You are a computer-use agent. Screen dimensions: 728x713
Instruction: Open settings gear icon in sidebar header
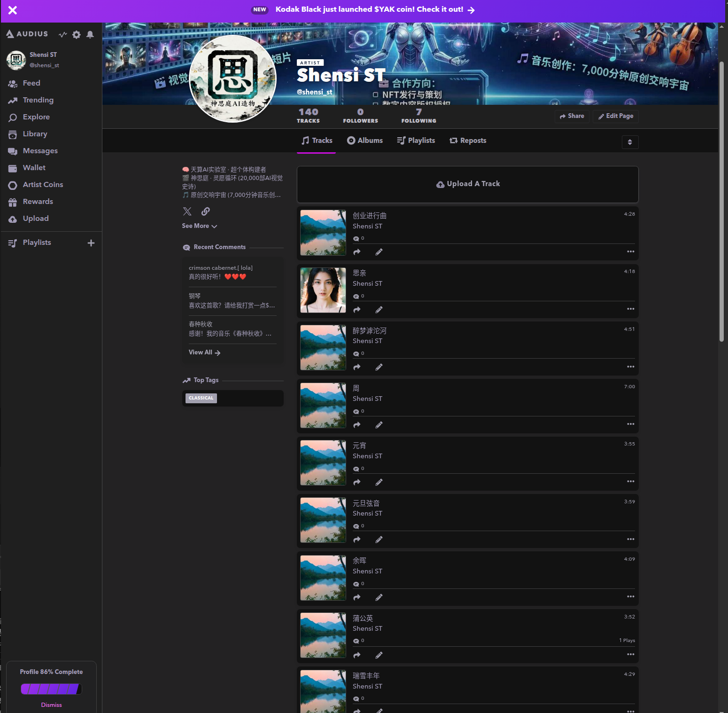(x=77, y=34)
